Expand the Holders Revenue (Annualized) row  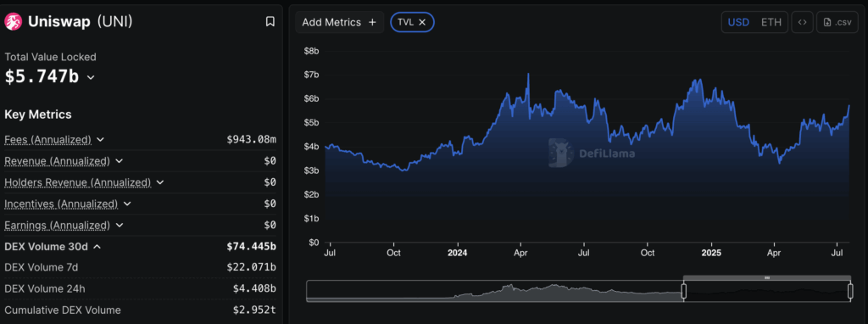tap(160, 182)
